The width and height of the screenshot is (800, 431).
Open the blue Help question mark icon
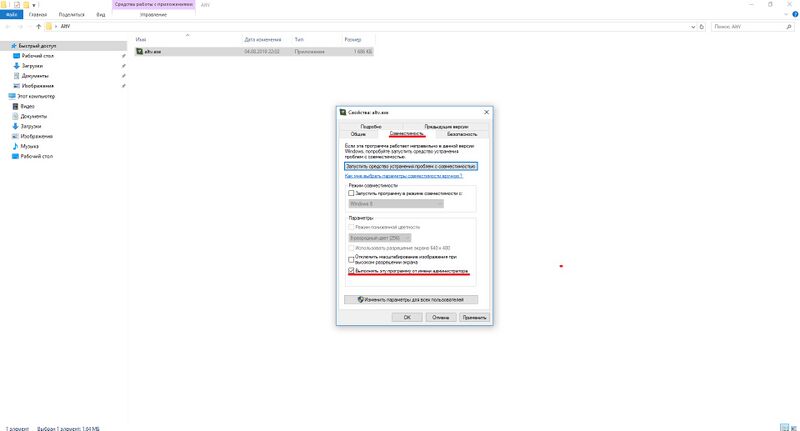click(795, 15)
